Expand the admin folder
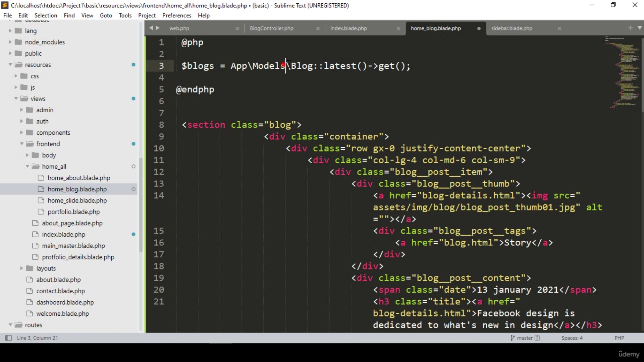The height and width of the screenshot is (362, 644). point(21,110)
